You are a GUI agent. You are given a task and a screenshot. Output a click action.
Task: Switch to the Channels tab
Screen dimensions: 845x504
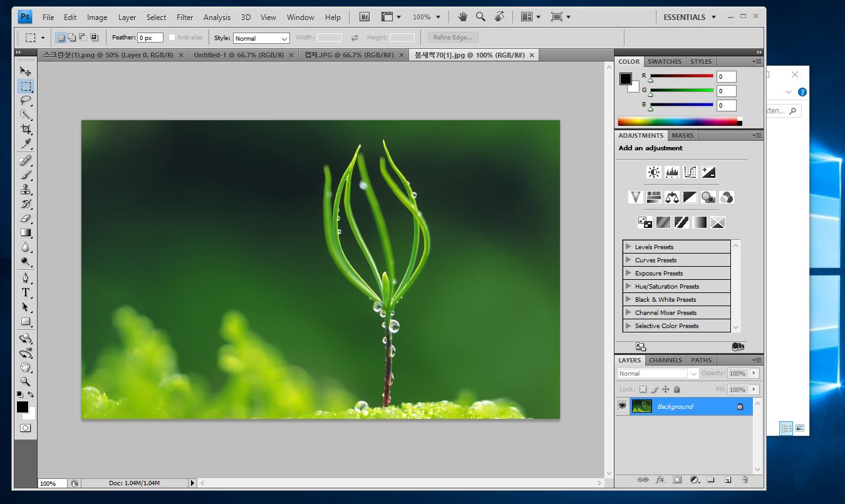[x=665, y=360]
